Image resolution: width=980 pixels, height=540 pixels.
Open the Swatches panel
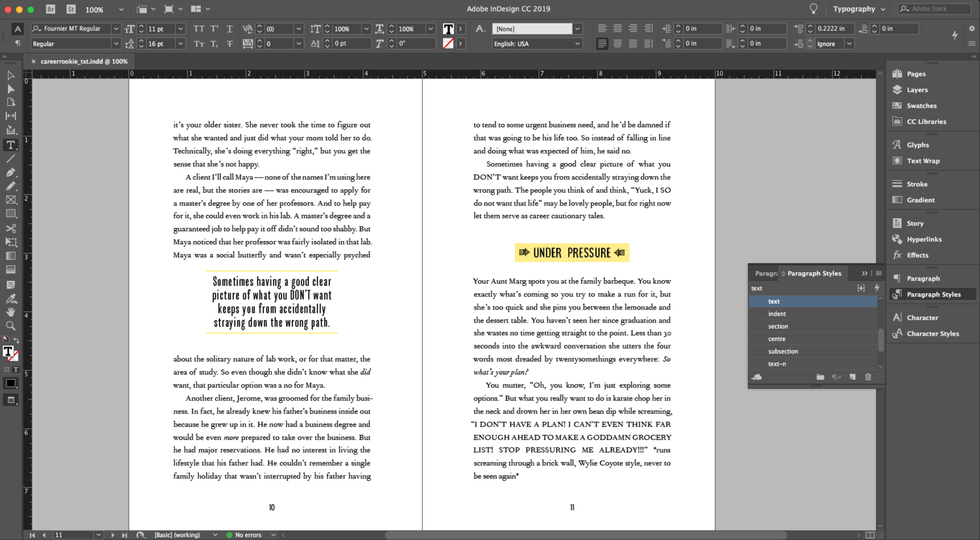921,106
